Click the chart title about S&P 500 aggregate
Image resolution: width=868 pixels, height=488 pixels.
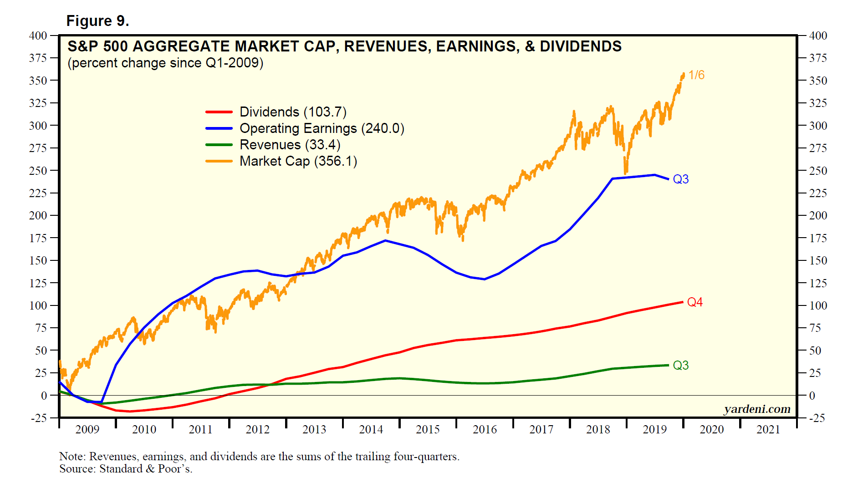(344, 46)
